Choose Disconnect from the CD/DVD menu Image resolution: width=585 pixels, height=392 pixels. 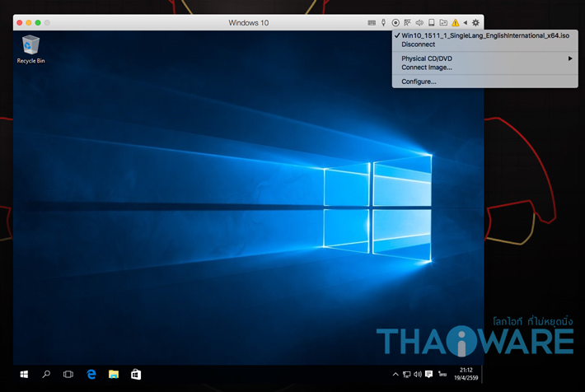click(485, 44)
